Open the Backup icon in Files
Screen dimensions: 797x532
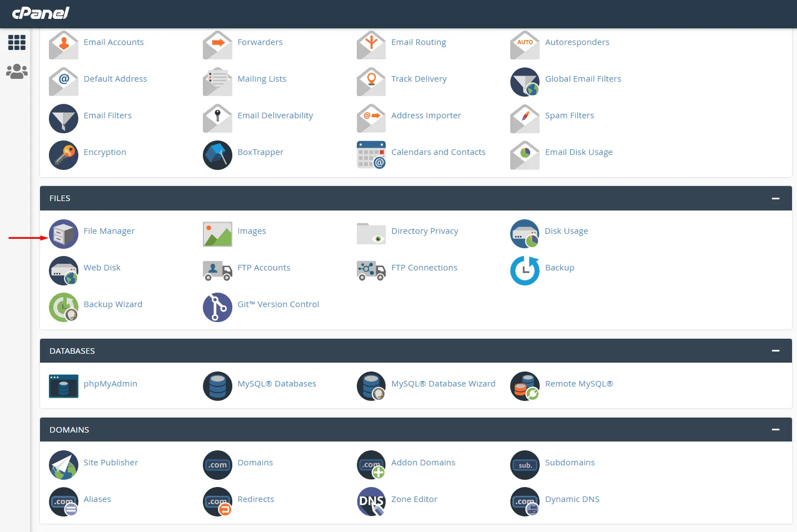coord(525,270)
